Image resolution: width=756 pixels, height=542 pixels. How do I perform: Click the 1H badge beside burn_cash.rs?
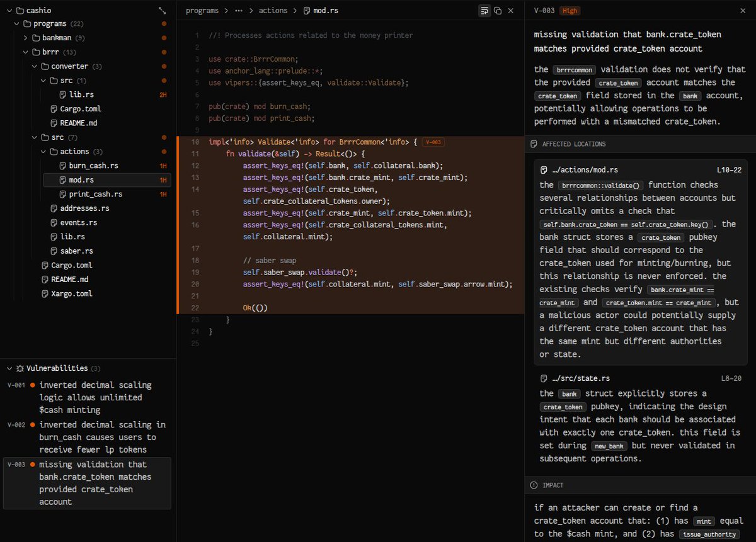click(163, 166)
